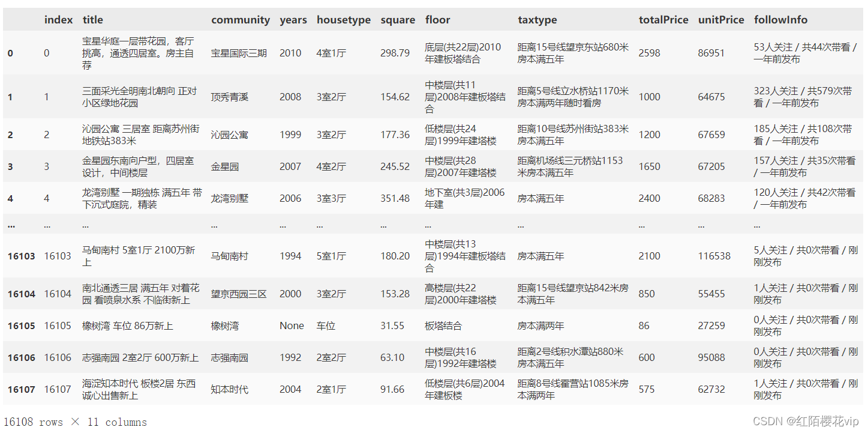
Task: Select community cell 知本时代
Action: click(x=229, y=389)
